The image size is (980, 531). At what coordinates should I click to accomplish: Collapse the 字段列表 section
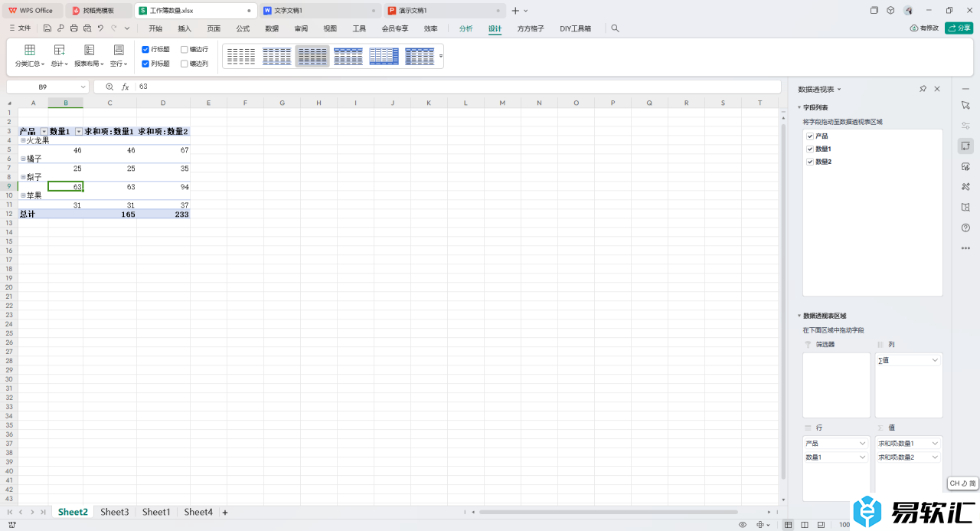799,108
